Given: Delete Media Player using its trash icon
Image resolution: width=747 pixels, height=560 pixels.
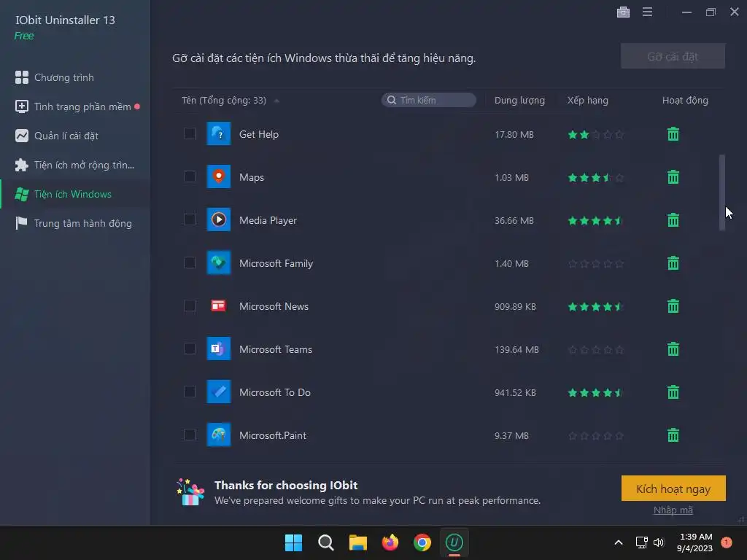Looking at the screenshot, I should pos(673,220).
